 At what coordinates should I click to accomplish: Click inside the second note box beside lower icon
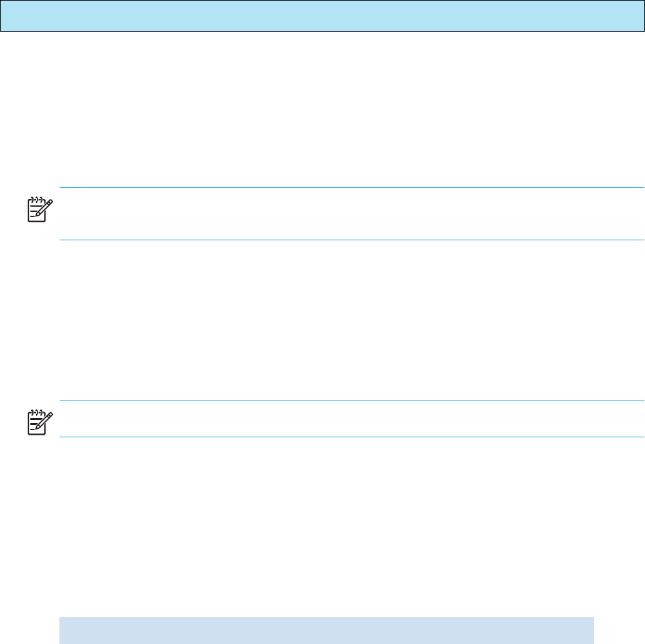(352, 419)
